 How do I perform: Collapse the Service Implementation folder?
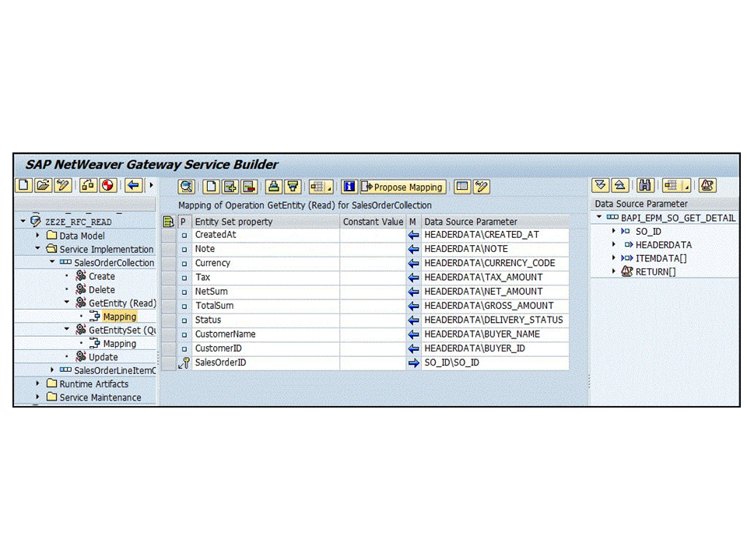(x=38, y=250)
